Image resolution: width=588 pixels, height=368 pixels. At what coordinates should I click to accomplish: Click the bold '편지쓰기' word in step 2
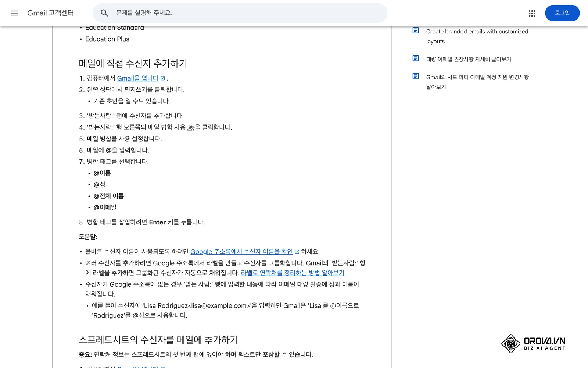(136, 90)
